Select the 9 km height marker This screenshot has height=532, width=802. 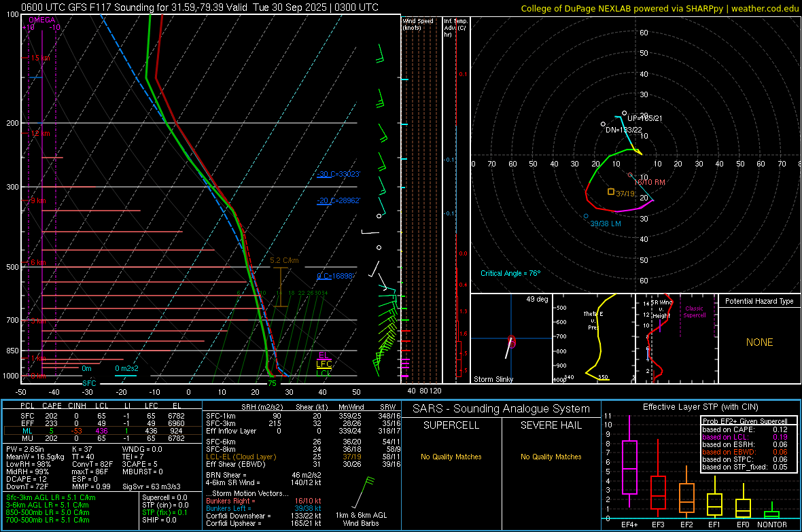[x=38, y=200]
